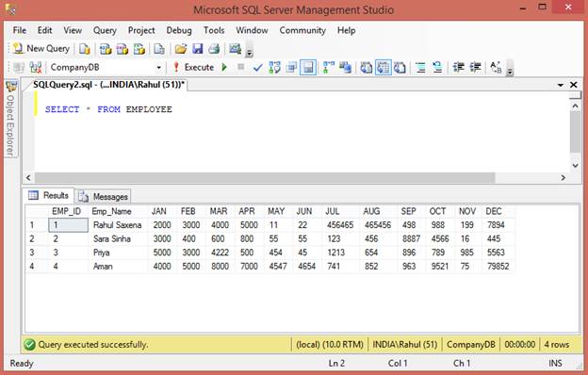The height and width of the screenshot is (375, 588).
Task: Open the Activity Monitor icon
Action: pyautogui.click(x=236, y=49)
